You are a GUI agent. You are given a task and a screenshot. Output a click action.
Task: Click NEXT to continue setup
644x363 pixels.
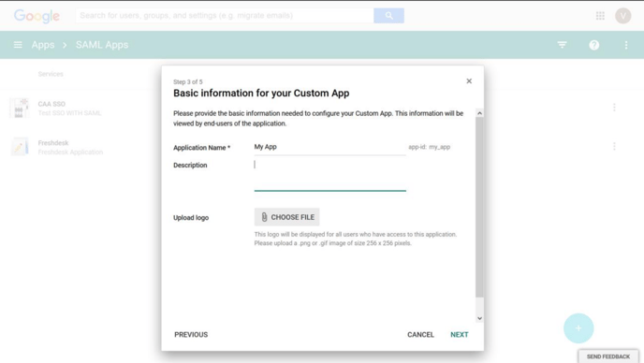click(460, 335)
